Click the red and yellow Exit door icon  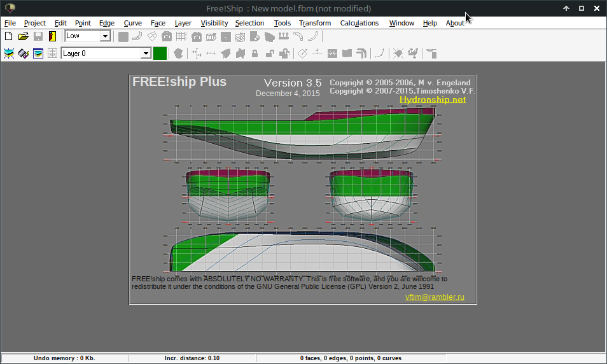[52, 36]
